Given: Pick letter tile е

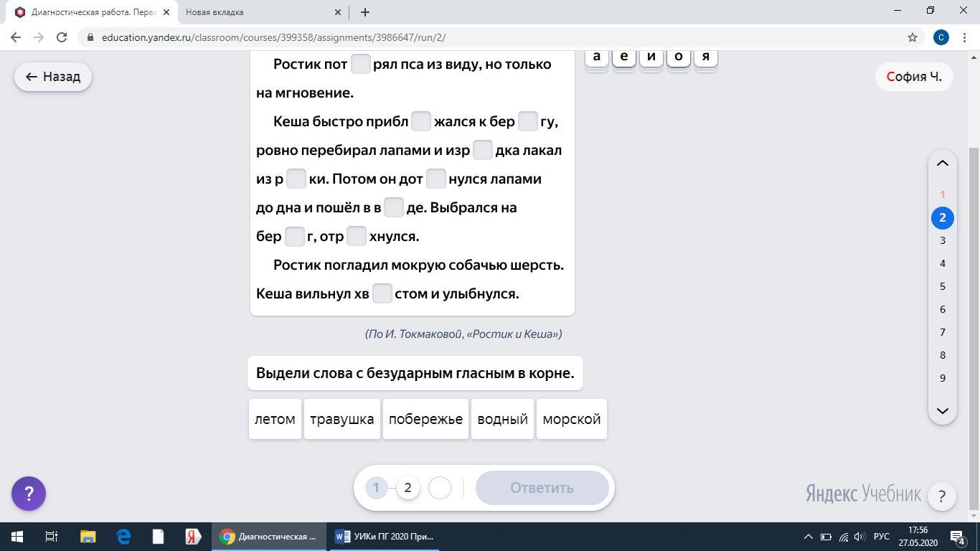Looking at the screenshot, I should point(624,57).
